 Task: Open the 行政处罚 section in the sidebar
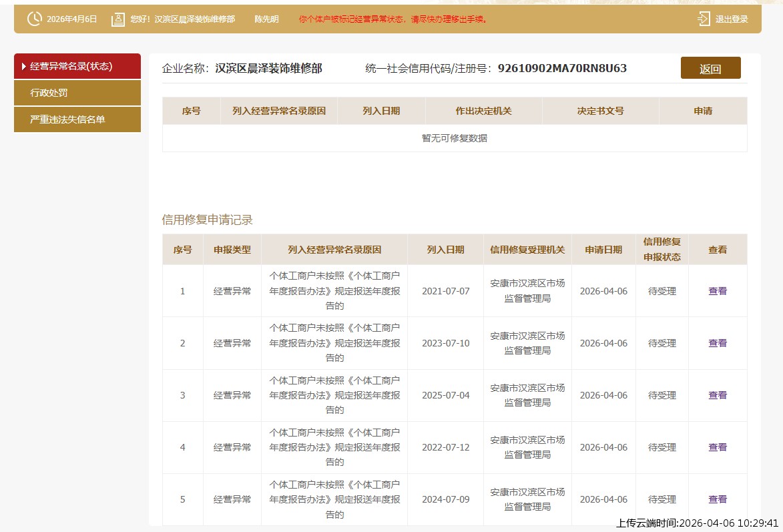click(x=77, y=93)
